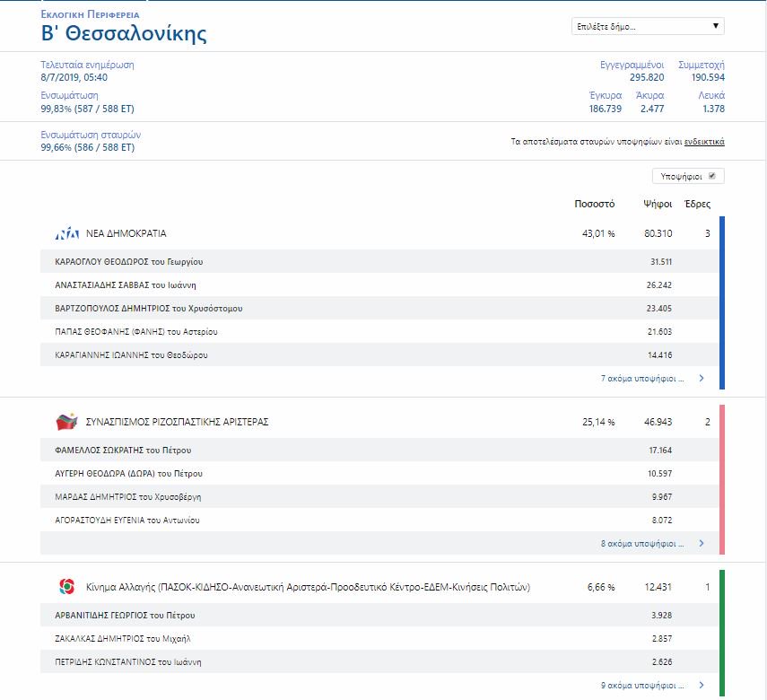
Task: Toggle the Υποψήφιοι checkbox
Action: pyautogui.click(x=712, y=176)
